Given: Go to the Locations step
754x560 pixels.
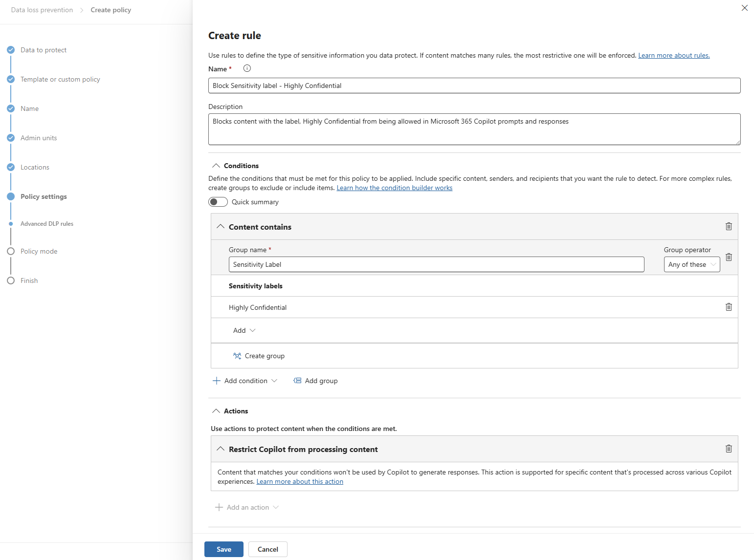Looking at the screenshot, I should 35,167.
